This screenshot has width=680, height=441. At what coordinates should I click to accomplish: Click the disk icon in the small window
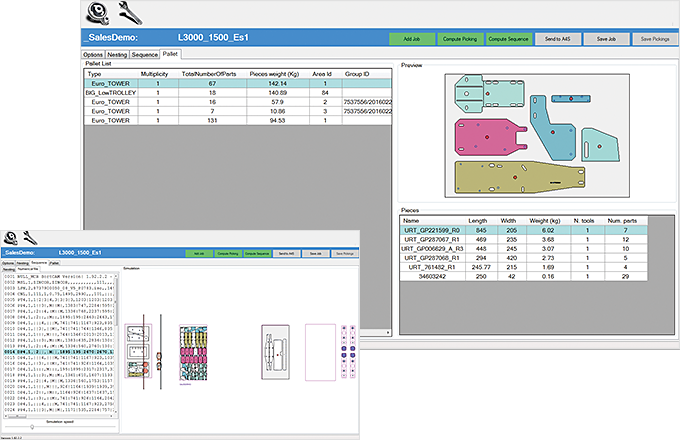[12, 237]
